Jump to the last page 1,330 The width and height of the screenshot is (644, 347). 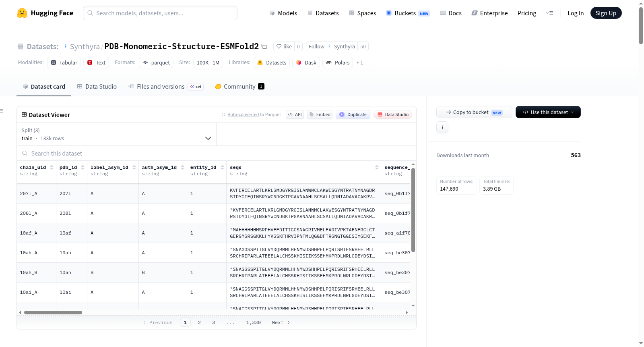click(254, 322)
